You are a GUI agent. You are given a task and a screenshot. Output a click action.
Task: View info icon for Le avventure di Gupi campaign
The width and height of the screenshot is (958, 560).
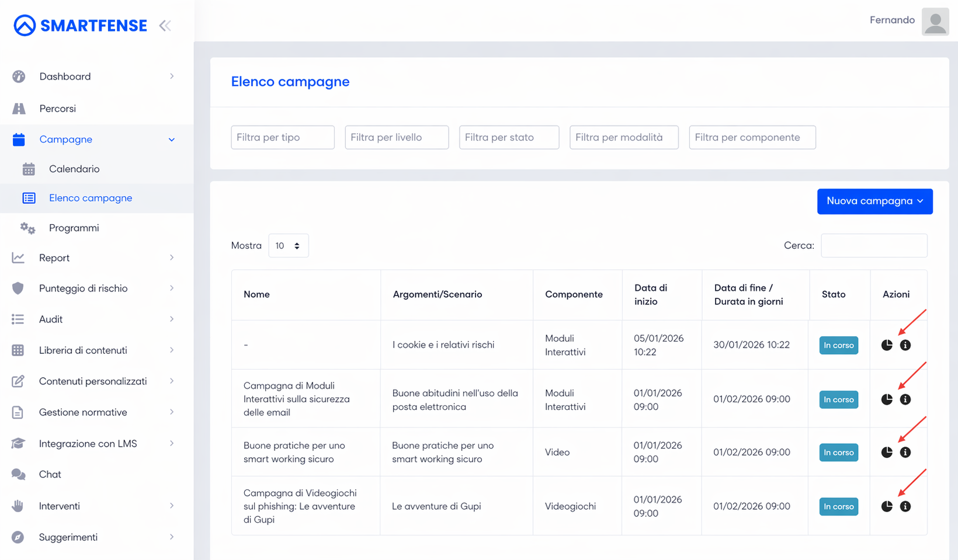[905, 506]
